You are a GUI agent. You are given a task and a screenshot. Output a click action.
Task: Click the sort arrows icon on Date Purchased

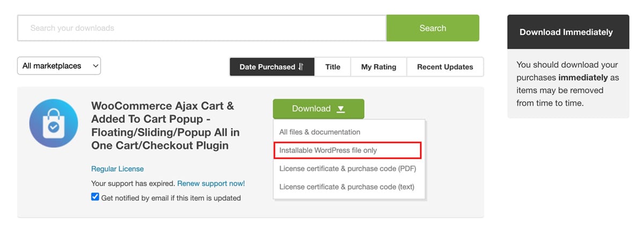click(301, 67)
